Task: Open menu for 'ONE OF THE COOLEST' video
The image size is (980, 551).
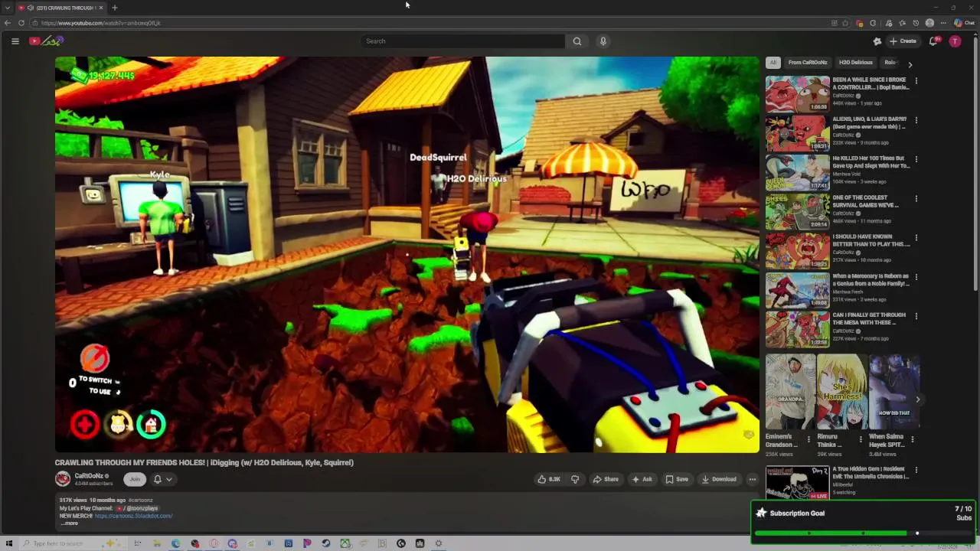Action: pos(916,198)
